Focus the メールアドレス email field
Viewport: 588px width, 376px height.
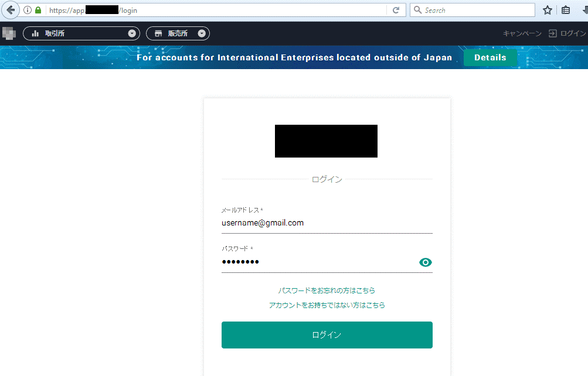click(327, 223)
